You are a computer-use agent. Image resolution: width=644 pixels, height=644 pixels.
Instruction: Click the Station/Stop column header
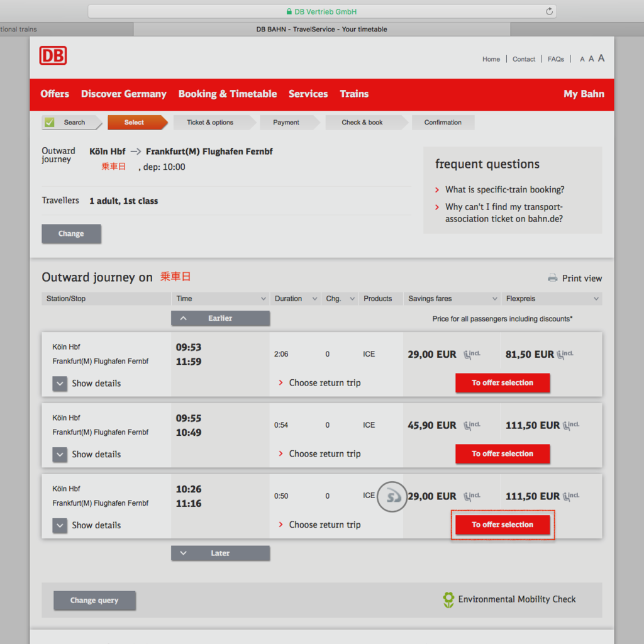pos(106,299)
